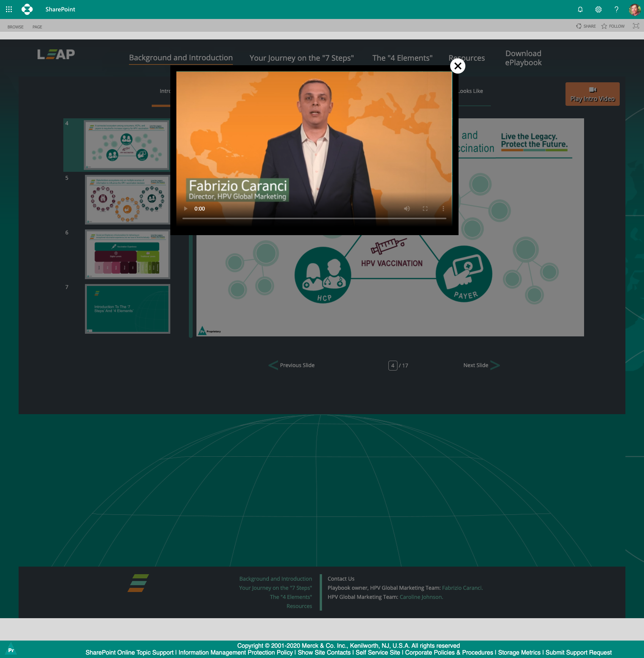Click the video progress bar
This screenshot has height=658, width=644.
point(314,218)
